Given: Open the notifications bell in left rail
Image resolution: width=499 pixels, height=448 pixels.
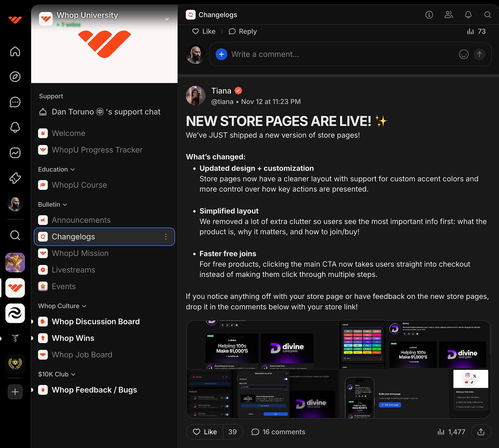Looking at the screenshot, I should pos(15,128).
